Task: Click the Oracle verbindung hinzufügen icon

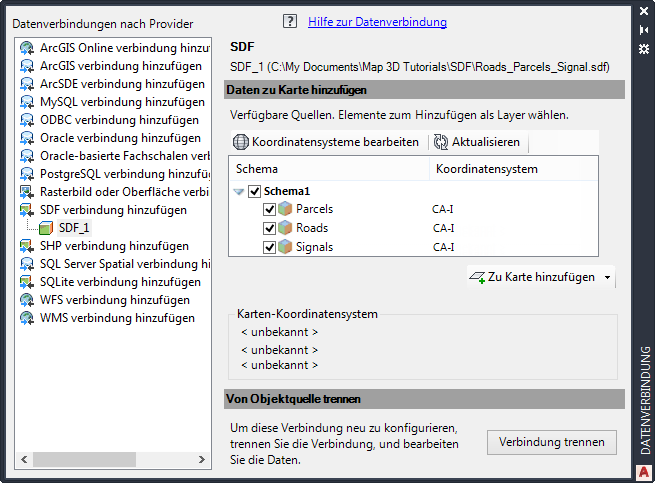Action: (x=27, y=138)
